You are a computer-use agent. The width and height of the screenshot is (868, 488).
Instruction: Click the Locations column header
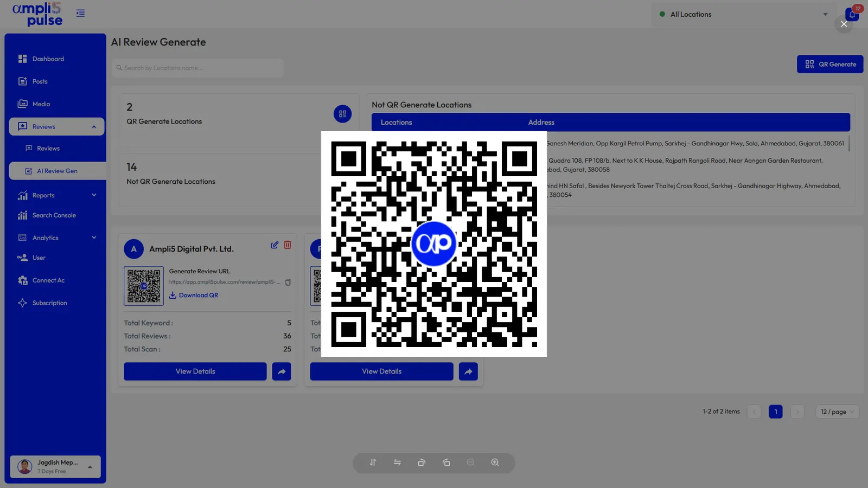click(x=396, y=123)
